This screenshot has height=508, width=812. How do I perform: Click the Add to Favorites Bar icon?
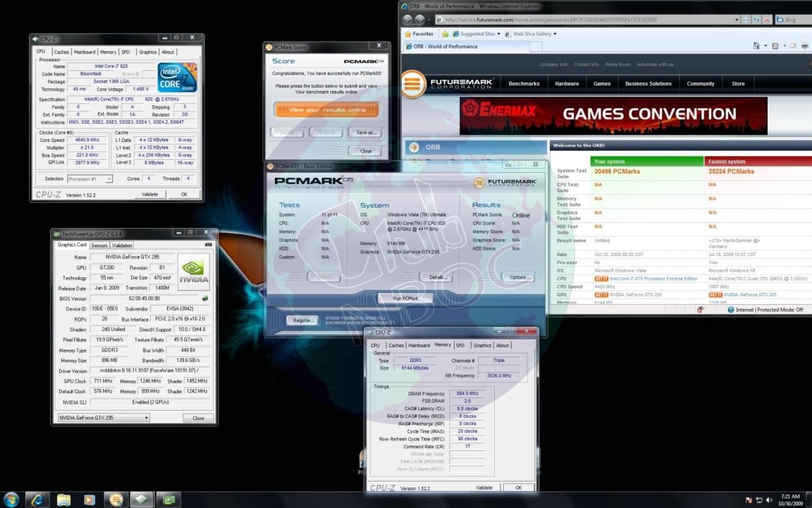click(x=445, y=34)
